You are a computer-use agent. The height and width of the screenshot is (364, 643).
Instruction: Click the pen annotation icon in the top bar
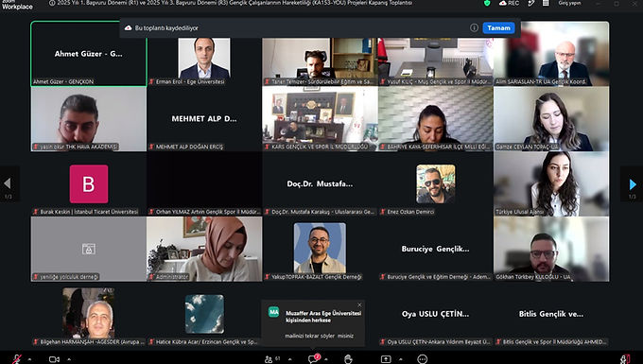pyautogui.click(x=531, y=3)
